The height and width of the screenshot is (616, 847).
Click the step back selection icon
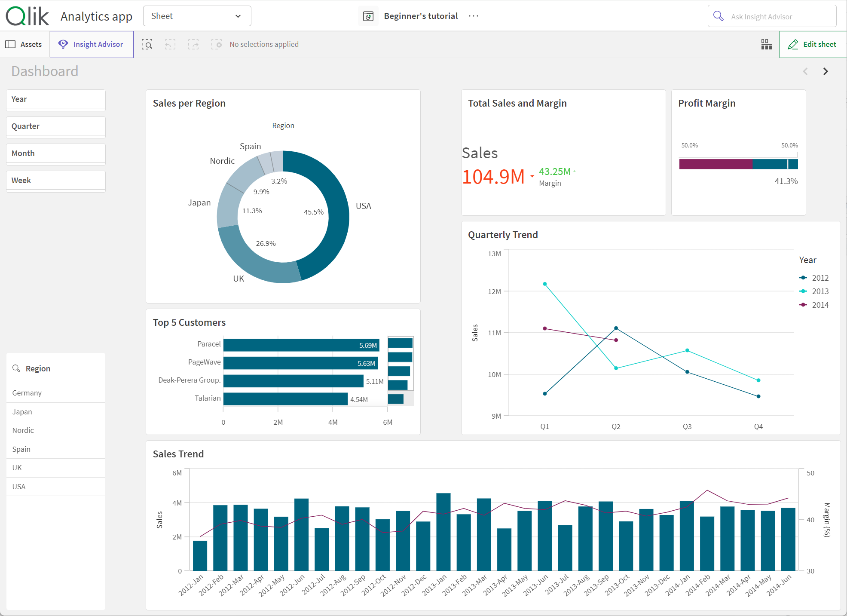[170, 44]
